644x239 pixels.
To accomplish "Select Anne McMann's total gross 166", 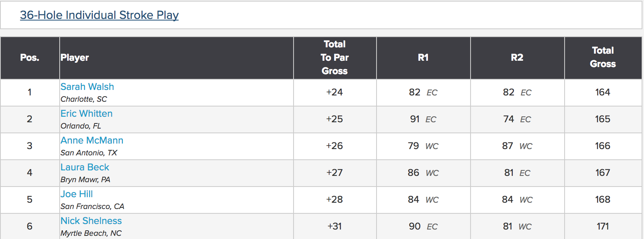I will click(x=603, y=146).
